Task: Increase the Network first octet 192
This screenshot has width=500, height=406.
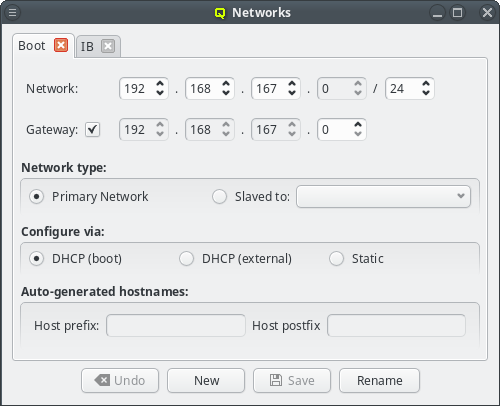Action: click(160, 84)
